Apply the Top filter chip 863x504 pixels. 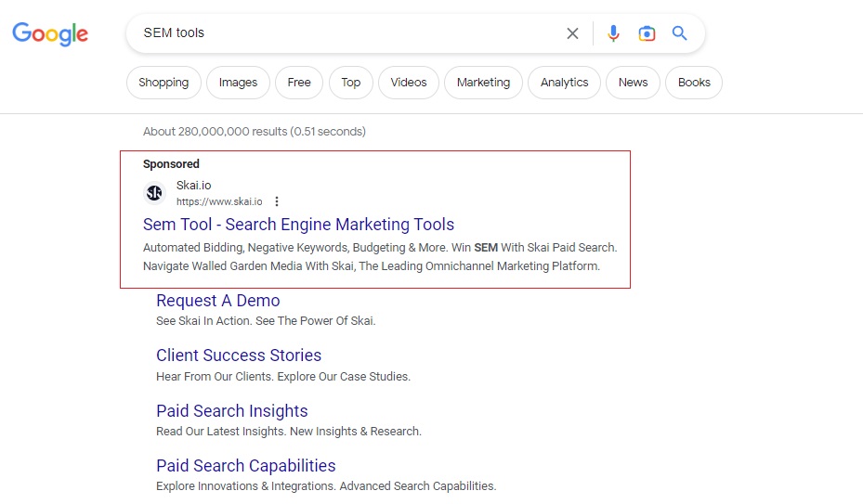click(350, 83)
